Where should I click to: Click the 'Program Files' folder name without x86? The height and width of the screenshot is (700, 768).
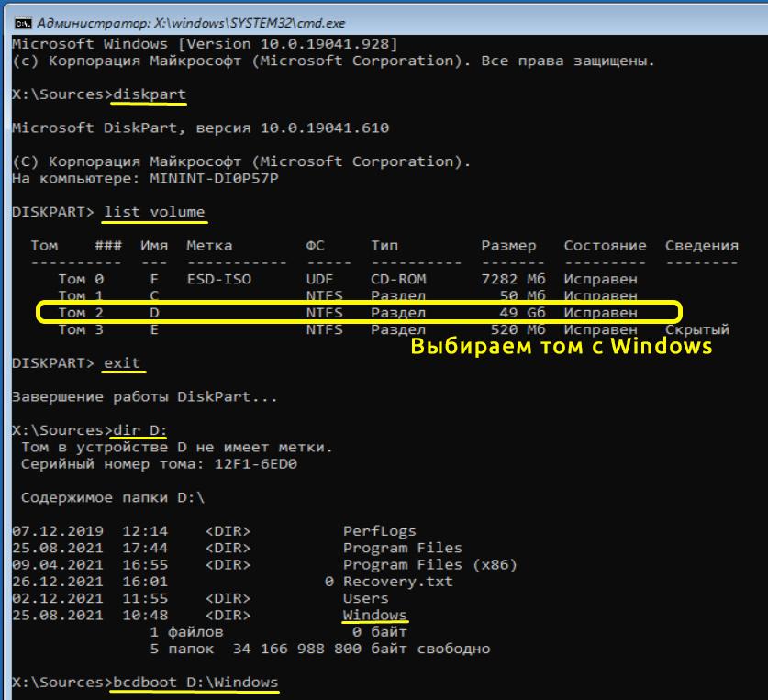(403, 548)
